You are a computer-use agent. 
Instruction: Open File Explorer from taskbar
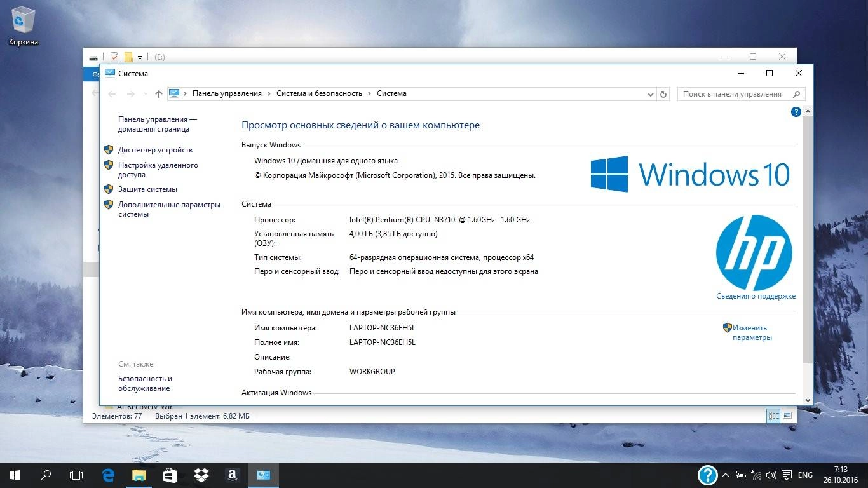pyautogui.click(x=139, y=475)
